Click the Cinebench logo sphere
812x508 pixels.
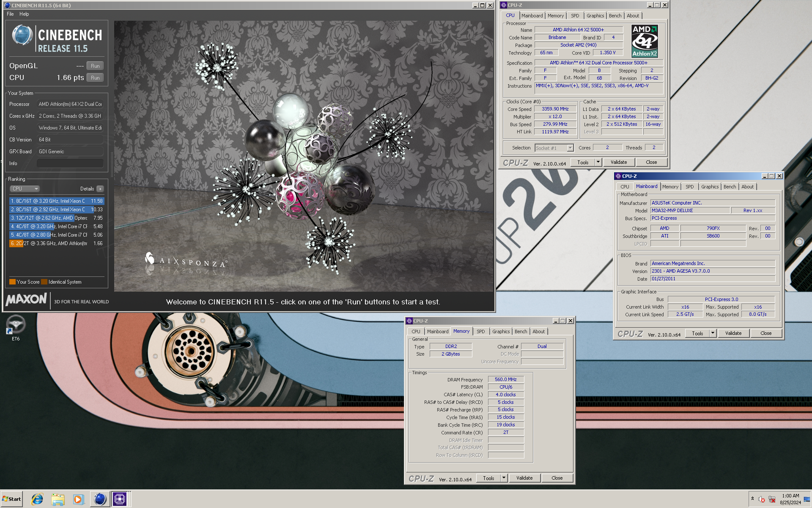click(22, 35)
